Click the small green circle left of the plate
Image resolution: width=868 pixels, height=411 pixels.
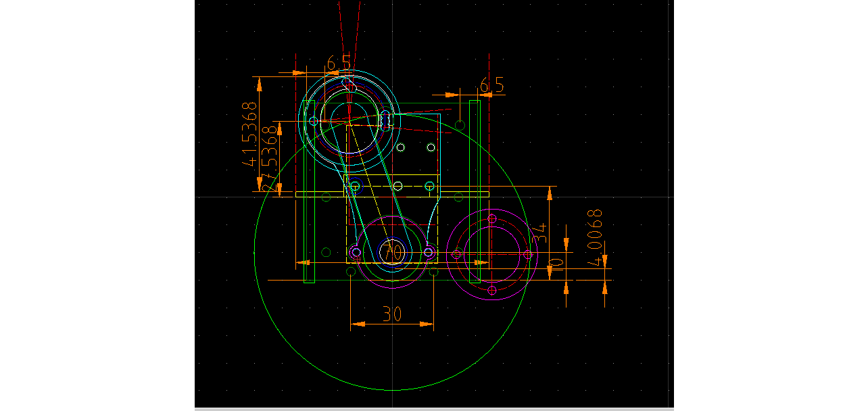326,197
